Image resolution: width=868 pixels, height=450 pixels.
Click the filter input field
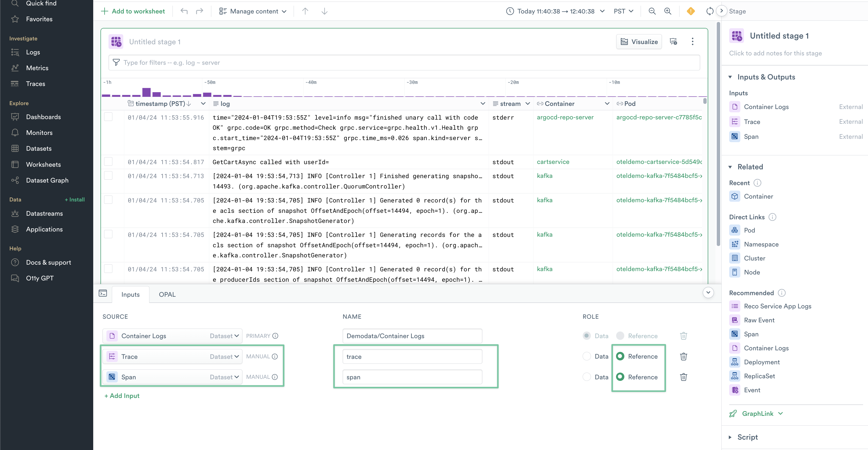[404, 63]
